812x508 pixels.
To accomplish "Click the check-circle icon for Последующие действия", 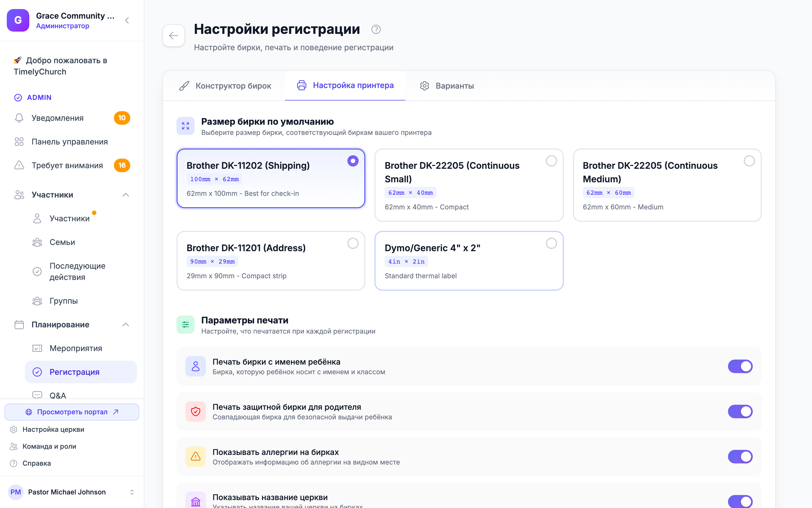I will (x=37, y=271).
